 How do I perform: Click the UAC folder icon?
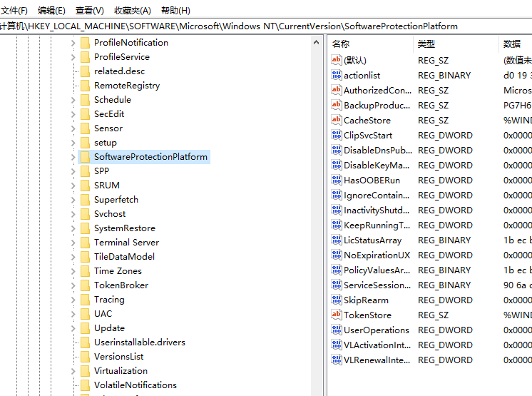pyautogui.click(x=85, y=313)
